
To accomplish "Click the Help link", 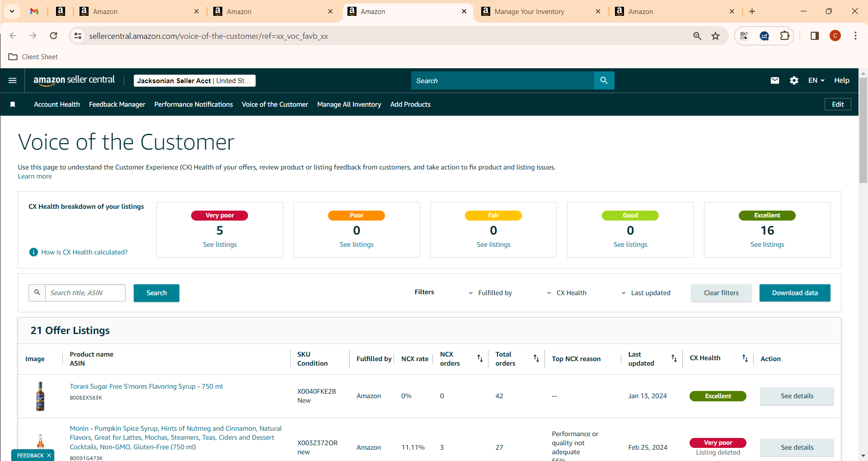I will coord(841,80).
